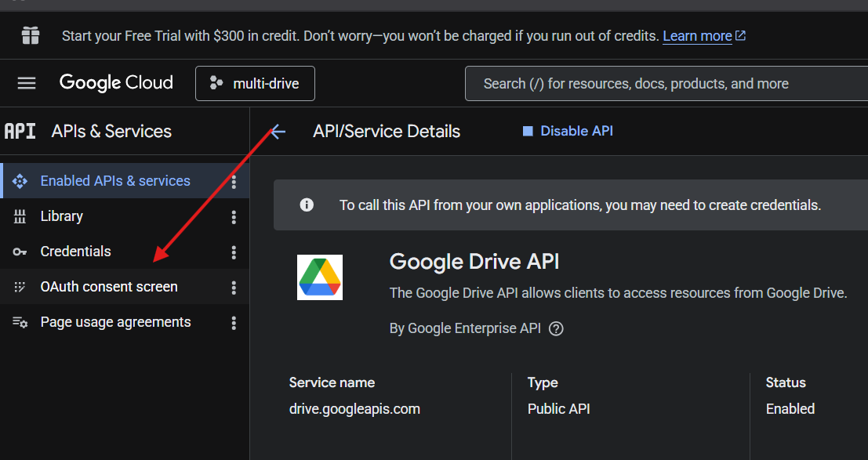868x460 pixels.
Task: Open more options for Enabled APIs & services
Action: coord(234,182)
